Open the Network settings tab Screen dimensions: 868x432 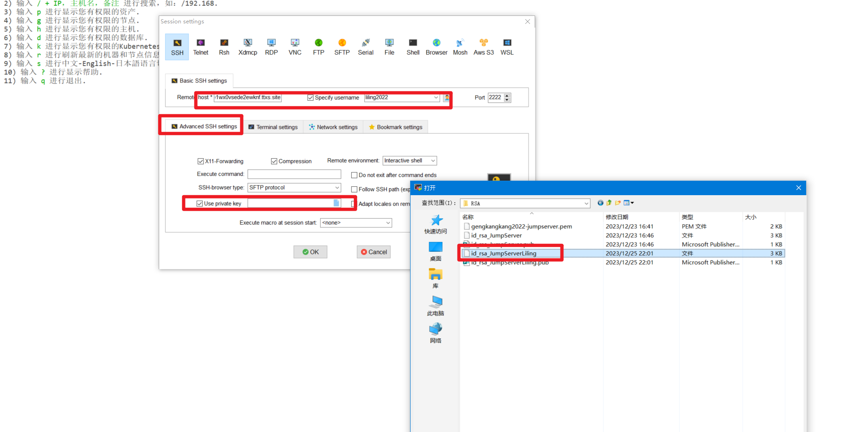(x=333, y=127)
